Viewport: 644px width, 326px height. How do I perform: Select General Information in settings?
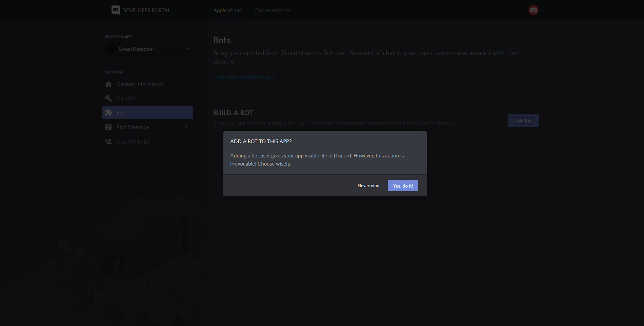147,84
